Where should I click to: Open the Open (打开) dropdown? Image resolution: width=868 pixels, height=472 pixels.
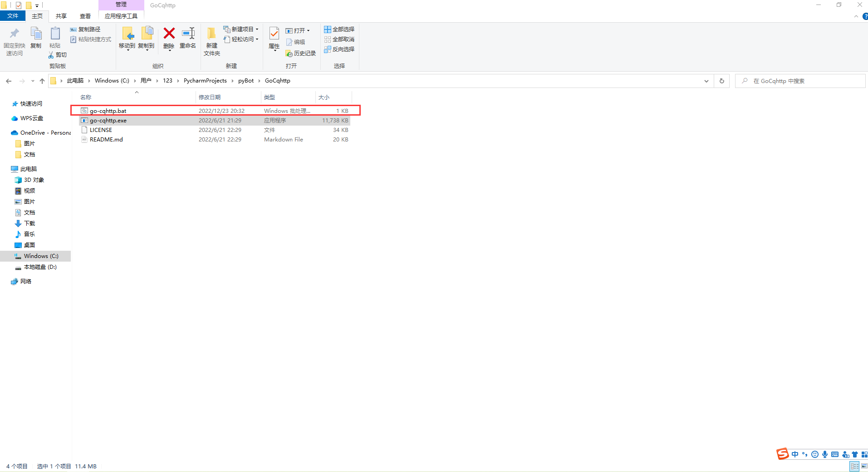298,31
